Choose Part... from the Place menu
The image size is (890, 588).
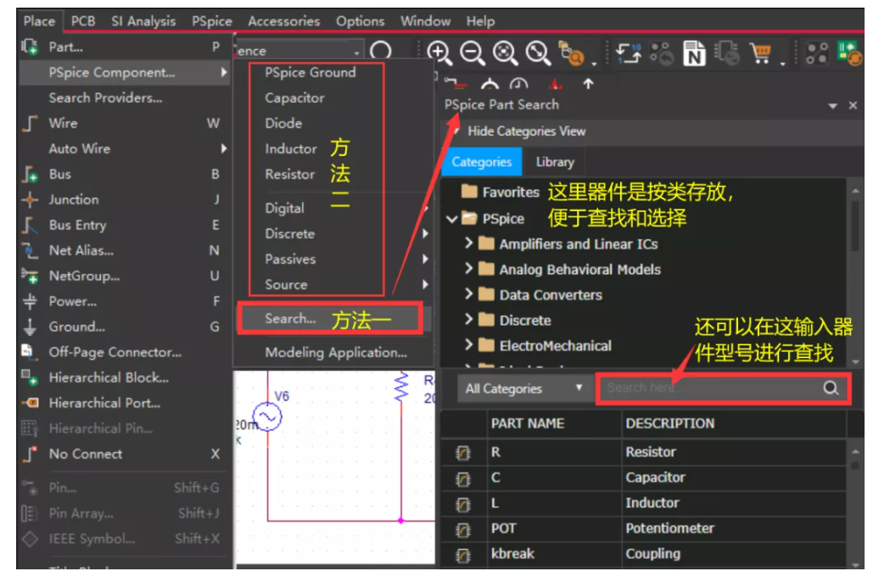pyautogui.click(x=123, y=48)
